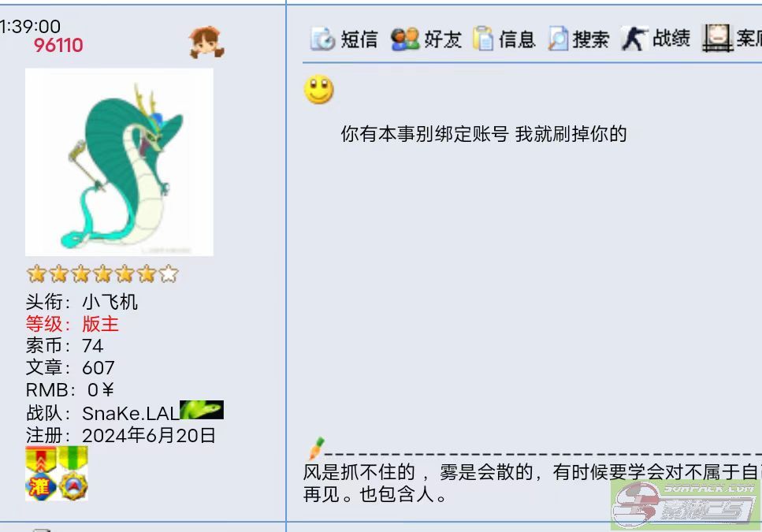Click the 短信 message icon
Viewport: 762px width, 532px height.
[x=322, y=39]
